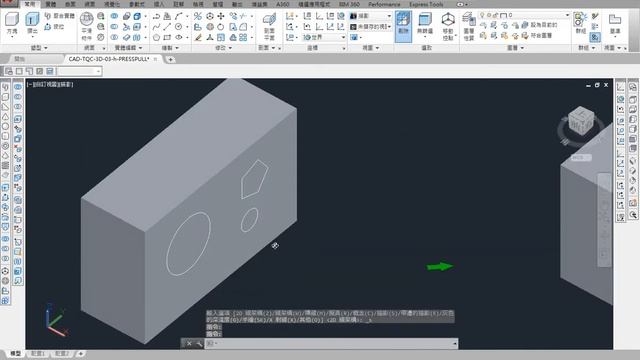Viewport: 640px width, 360px height.
Task: Close the command line with its X
Action: 189,344
